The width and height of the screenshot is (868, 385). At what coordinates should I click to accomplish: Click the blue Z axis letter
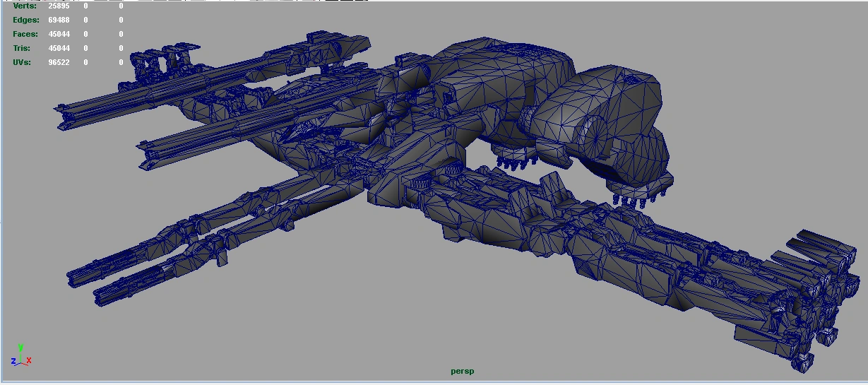13,361
